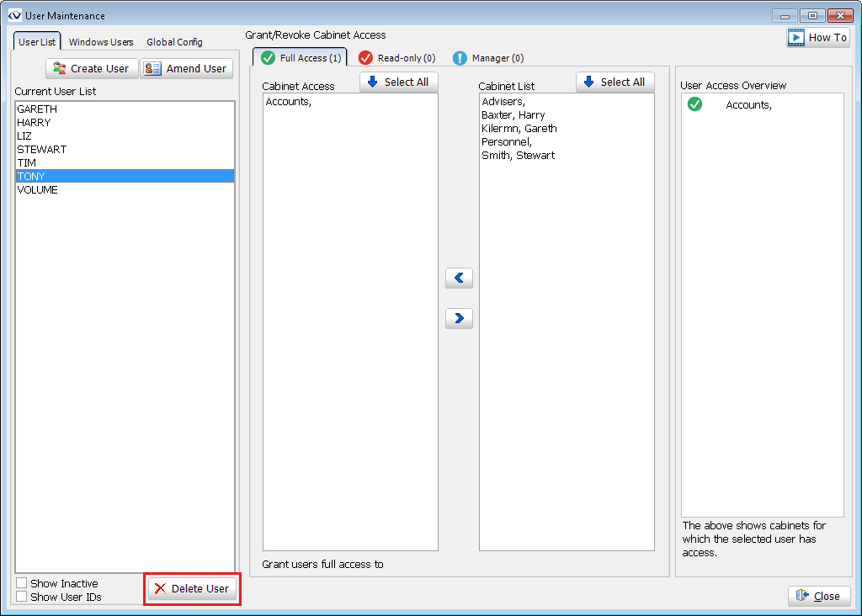Close the User Maintenance dialog via Close button
Viewport: 862px width, 616px height.
(x=819, y=596)
